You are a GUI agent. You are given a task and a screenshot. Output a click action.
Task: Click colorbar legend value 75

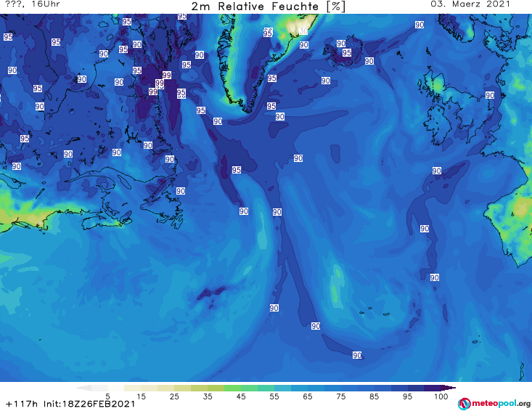point(341,396)
